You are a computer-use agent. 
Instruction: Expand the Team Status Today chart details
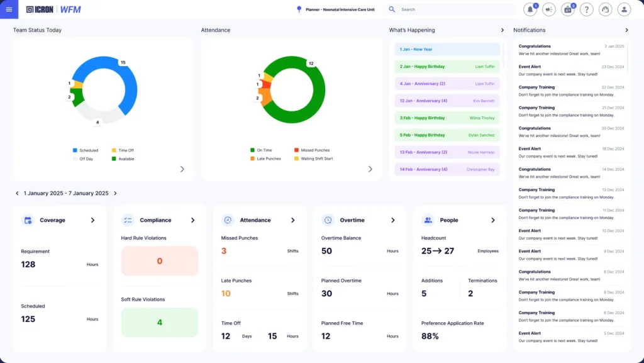pyautogui.click(x=182, y=169)
